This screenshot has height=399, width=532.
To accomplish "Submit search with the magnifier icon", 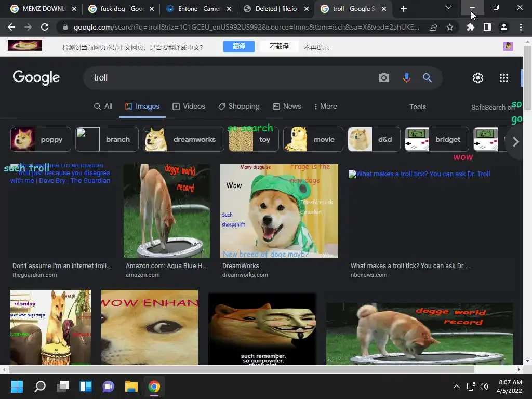I will pos(427,78).
